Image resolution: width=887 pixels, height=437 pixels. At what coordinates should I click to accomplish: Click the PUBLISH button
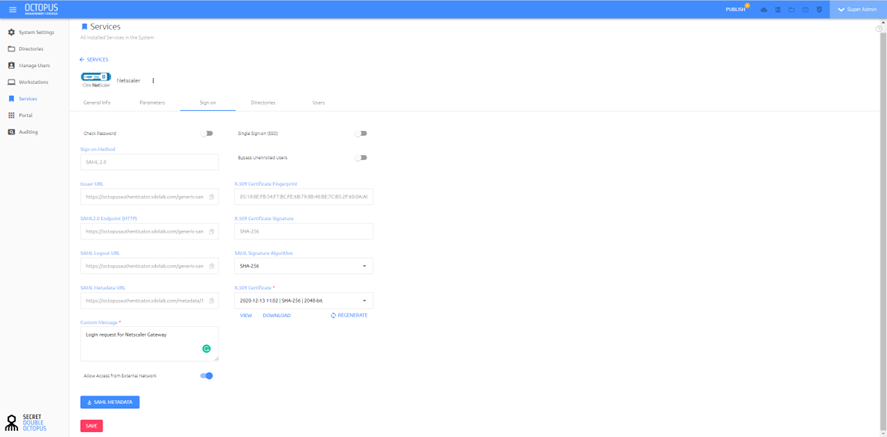[x=735, y=10]
